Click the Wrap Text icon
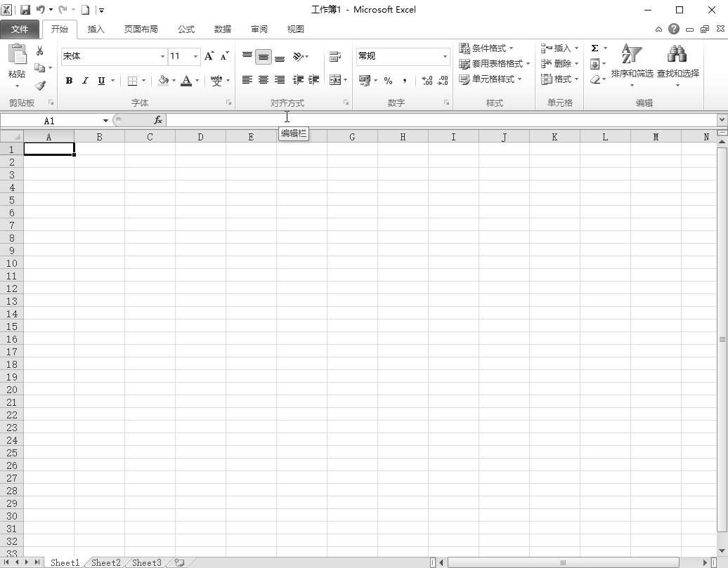Image resolution: width=728 pixels, height=568 pixels. click(335, 57)
